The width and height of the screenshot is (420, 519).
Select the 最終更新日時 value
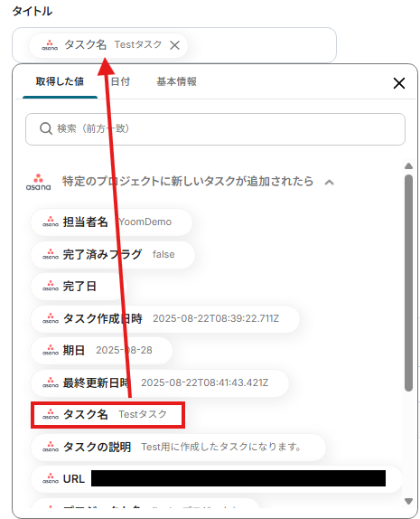tap(159, 383)
